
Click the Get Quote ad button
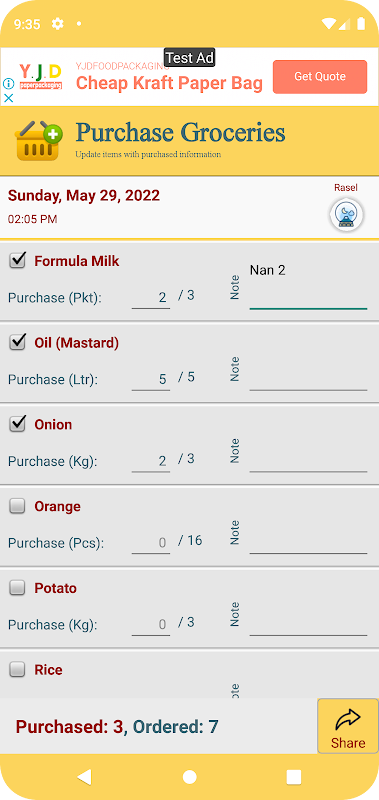(x=320, y=77)
